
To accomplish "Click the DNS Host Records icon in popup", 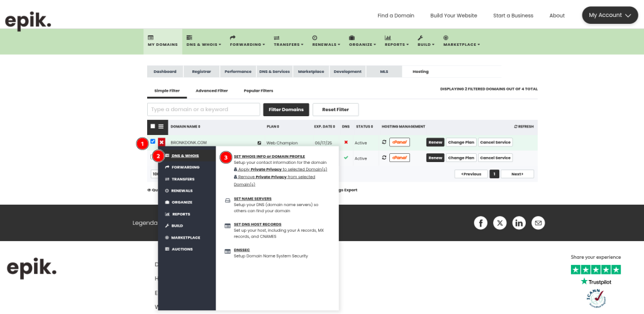I will pyautogui.click(x=228, y=226).
